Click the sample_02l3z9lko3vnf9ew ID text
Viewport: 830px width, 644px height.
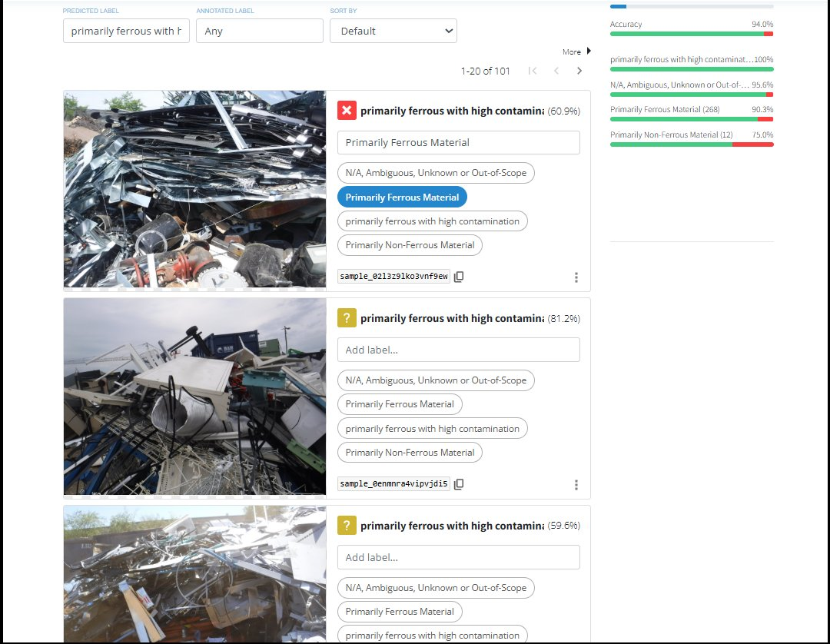pos(393,276)
